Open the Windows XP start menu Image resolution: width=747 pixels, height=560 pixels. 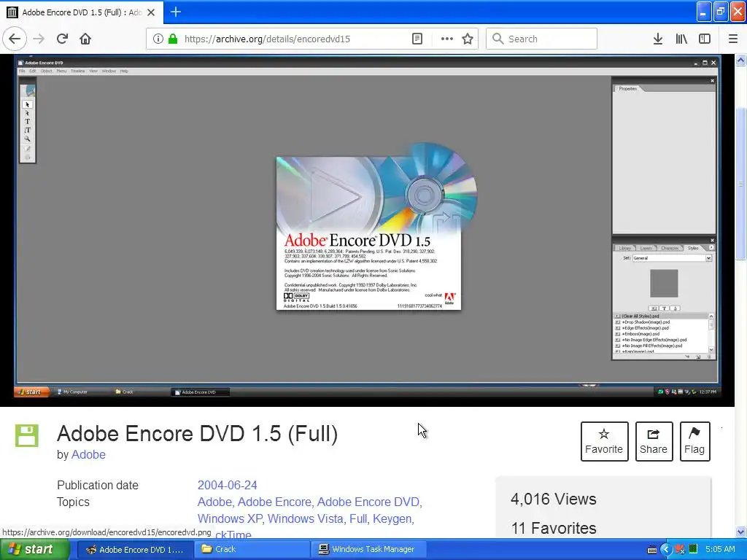[35, 550]
